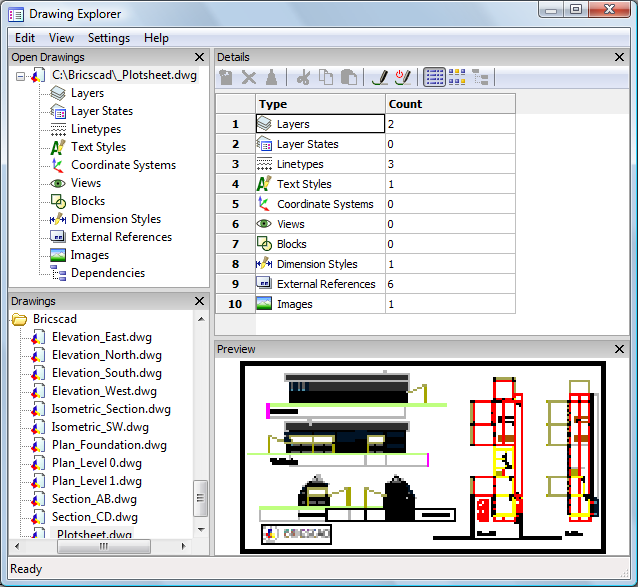Click Blocks row in Details table

[365, 244]
